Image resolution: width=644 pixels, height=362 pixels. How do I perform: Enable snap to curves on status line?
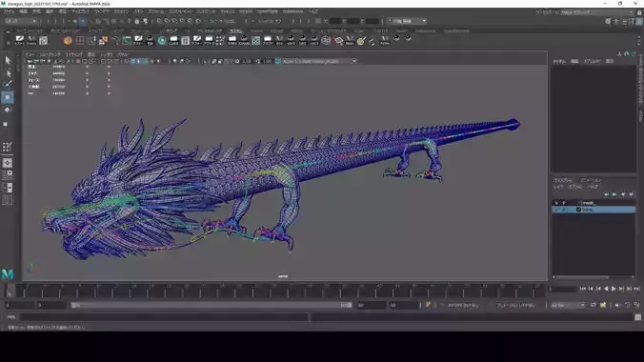(167, 21)
